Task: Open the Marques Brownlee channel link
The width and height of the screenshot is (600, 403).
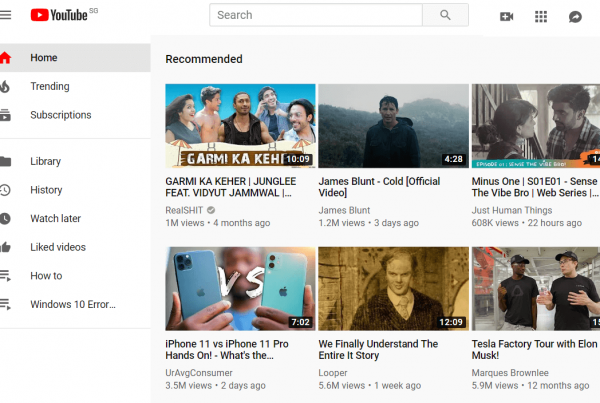Action: pos(510,373)
